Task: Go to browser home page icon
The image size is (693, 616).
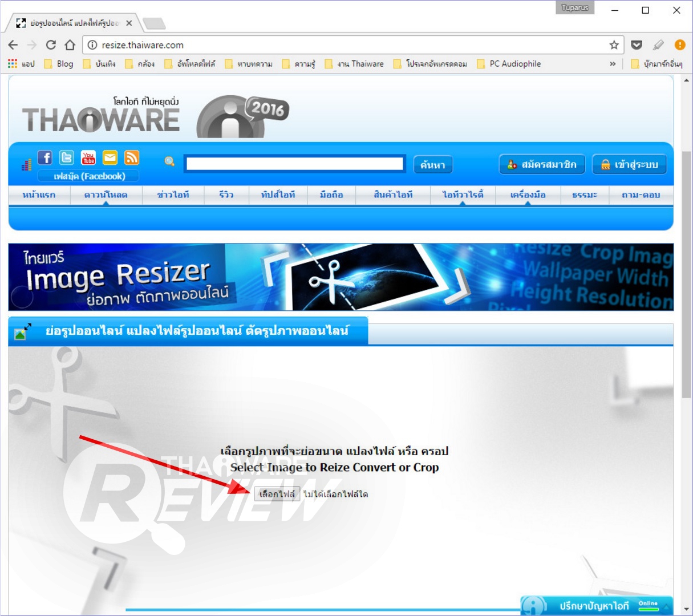Action: pyautogui.click(x=70, y=45)
